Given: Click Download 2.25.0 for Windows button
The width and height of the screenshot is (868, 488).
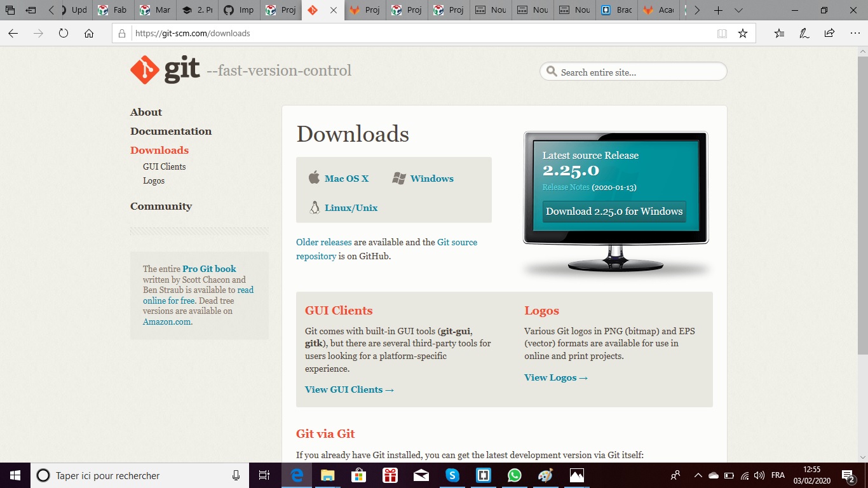Looking at the screenshot, I should (614, 212).
